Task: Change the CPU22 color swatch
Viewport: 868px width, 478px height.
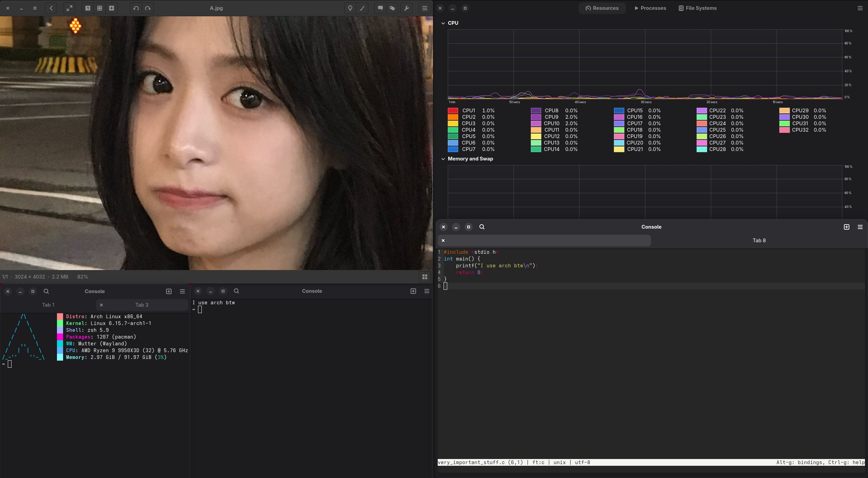Action: (x=702, y=111)
